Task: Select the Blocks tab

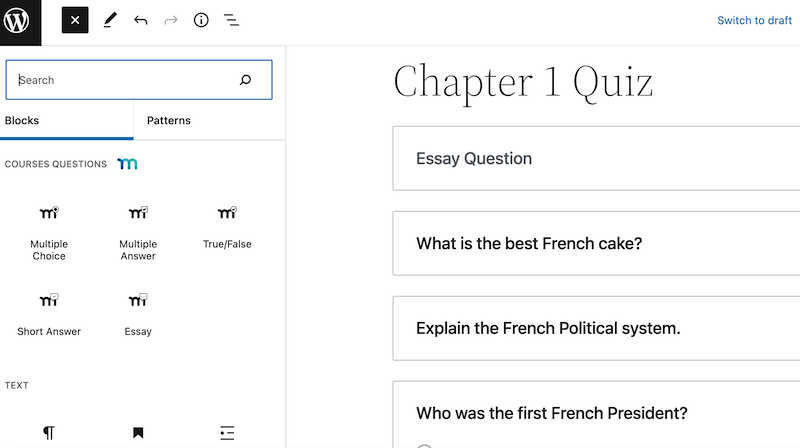Action: 22,120
